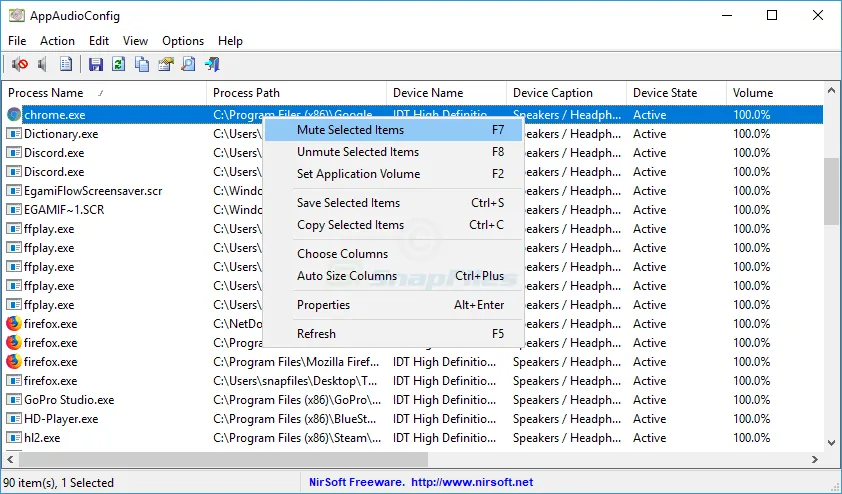Click the C:\Program Files (x86)\BlueSt... path cell
This screenshot has height=494, width=842.
[x=295, y=418]
